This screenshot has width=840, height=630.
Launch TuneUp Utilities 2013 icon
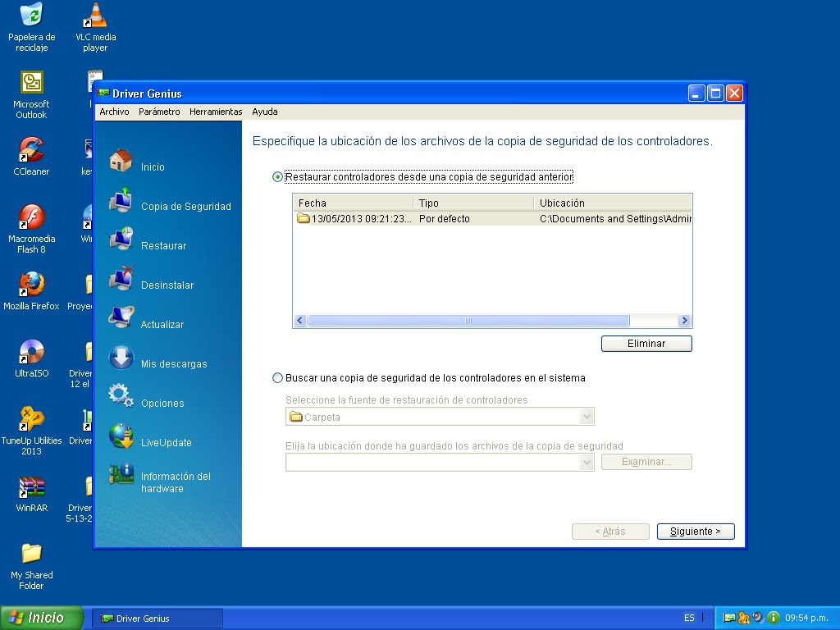point(32,419)
